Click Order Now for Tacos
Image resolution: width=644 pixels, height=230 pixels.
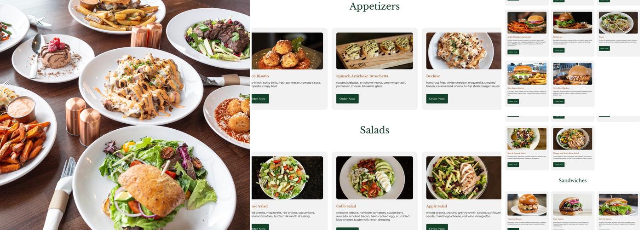(604, 48)
